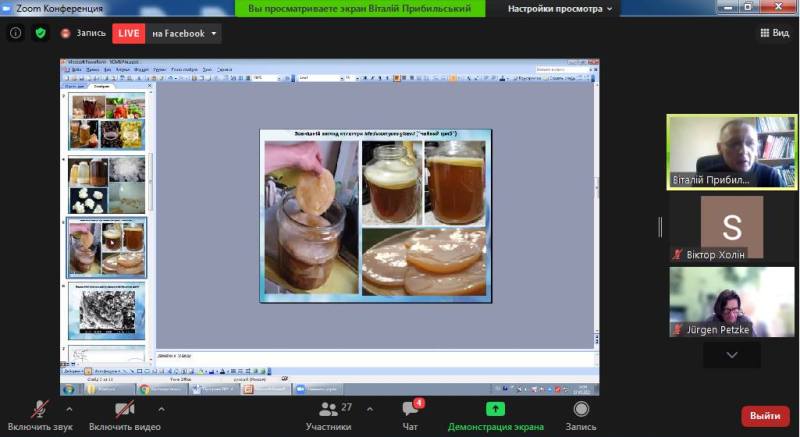Open the Настройки просмотра dropdown
800x437 pixels.
point(562,8)
